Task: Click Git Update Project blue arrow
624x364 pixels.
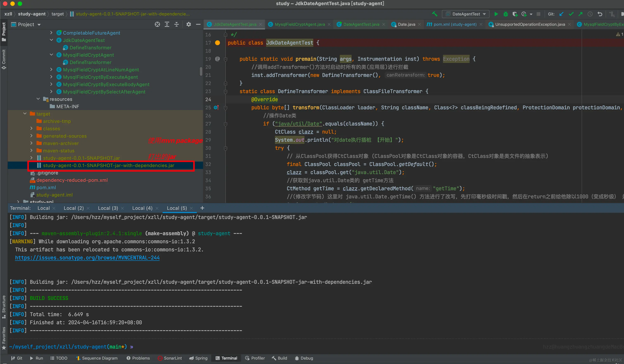Action: pos(561,14)
